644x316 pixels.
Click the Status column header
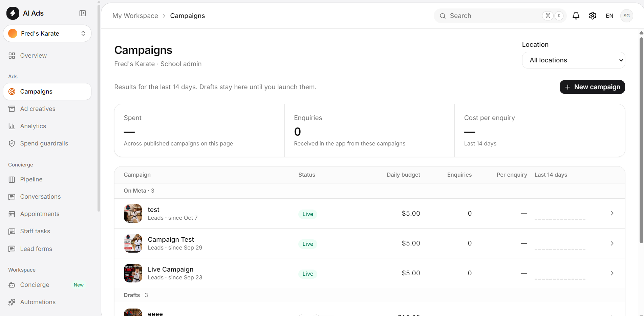(x=307, y=175)
